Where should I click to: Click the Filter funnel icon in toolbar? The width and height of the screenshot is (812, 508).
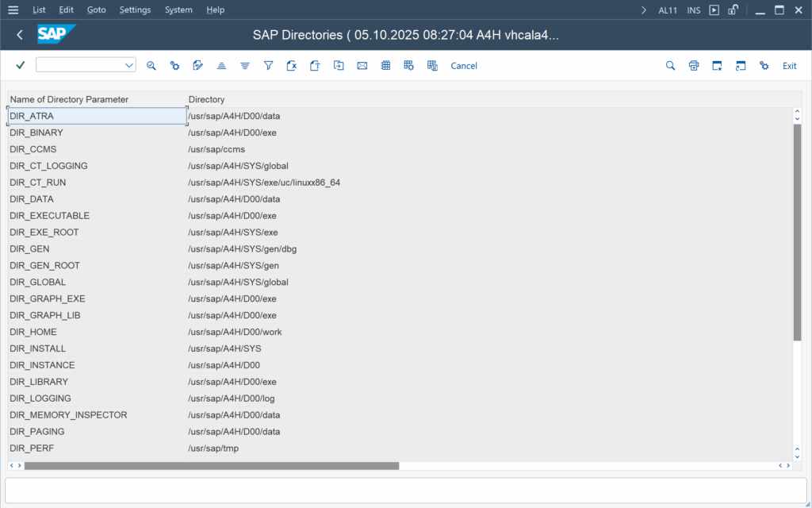pyautogui.click(x=268, y=65)
